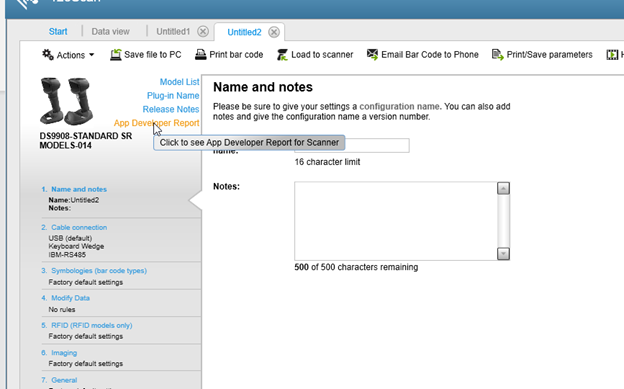Click the Name:Untitled2 summary text
Screen dimensions: 624x389
click(74, 200)
